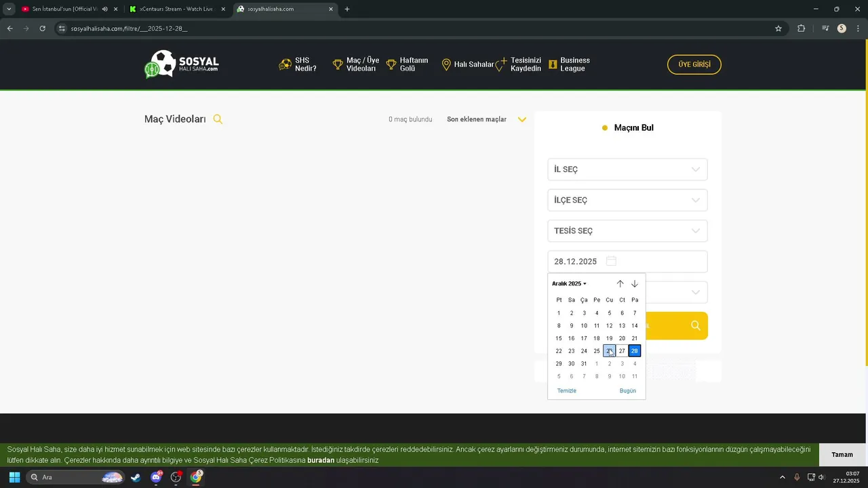This screenshot has height=488, width=868.
Task: Open Tesisinizi Kaydedin link
Action: click(519, 64)
